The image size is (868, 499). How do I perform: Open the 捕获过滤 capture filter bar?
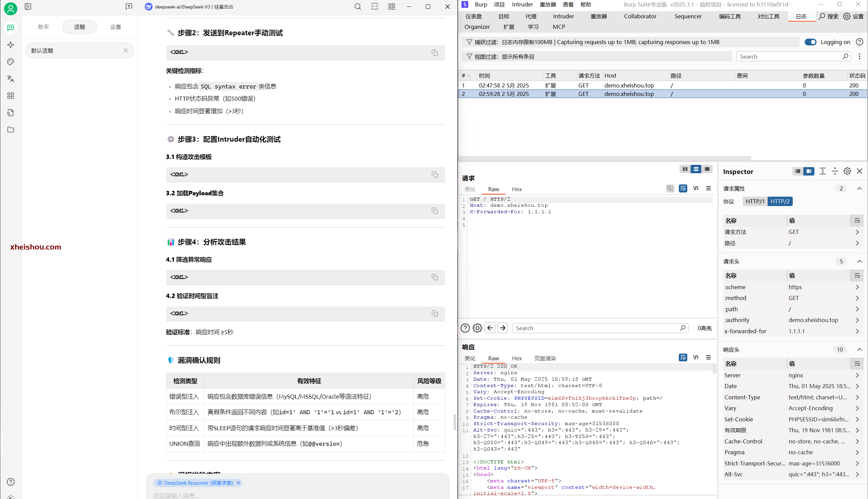pyautogui.click(x=631, y=42)
